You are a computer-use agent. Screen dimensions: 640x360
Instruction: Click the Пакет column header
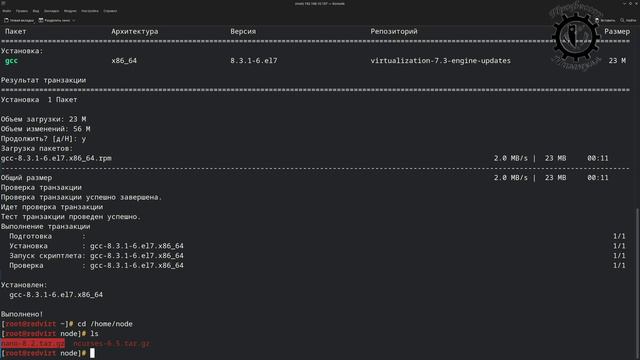point(16,31)
